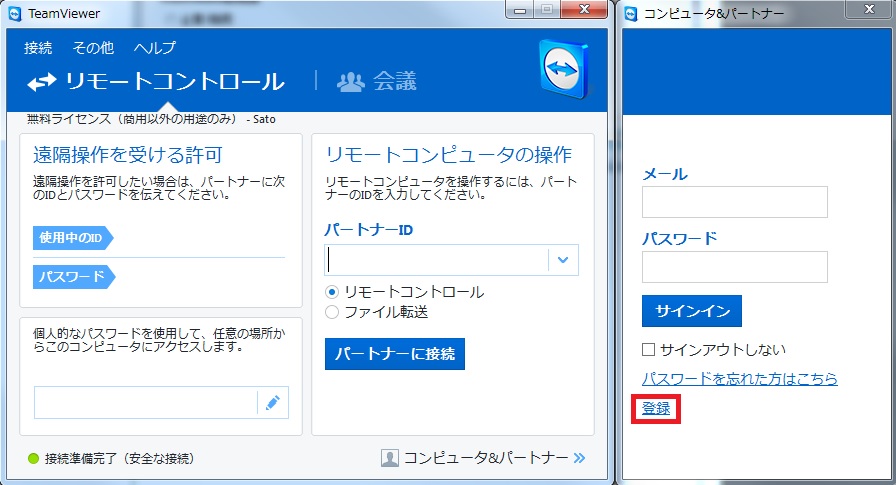Focus the メール input field
This screenshot has height=485, width=896.
click(x=734, y=202)
